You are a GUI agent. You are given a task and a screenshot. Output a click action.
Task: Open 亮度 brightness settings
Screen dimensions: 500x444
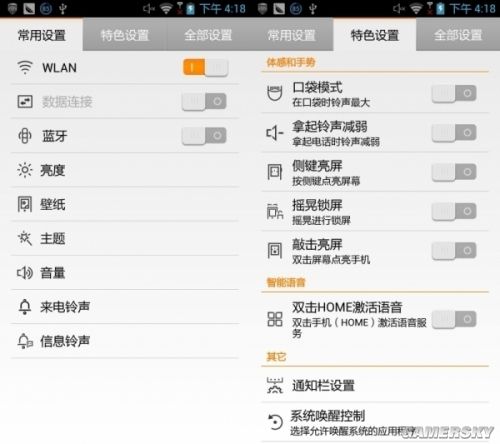click(125, 170)
